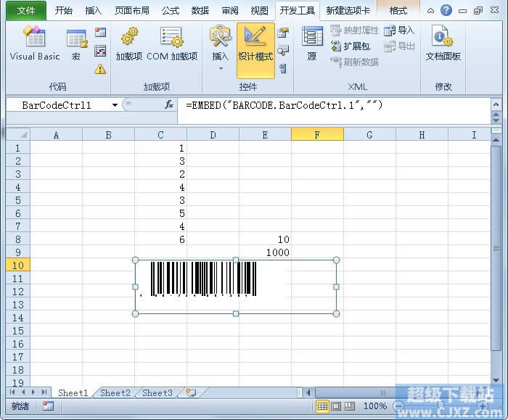Screen dimensions: 508x420
Task: Open the 插入 controls gallery
Action: (221, 48)
